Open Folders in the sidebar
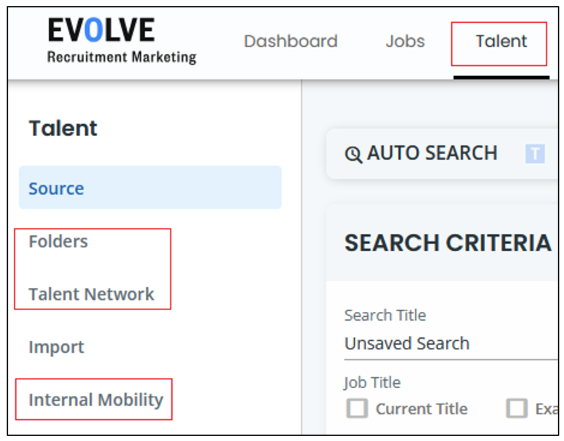Viewport: 564px width, 441px height. pyautogui.click(x=58, y=241)
